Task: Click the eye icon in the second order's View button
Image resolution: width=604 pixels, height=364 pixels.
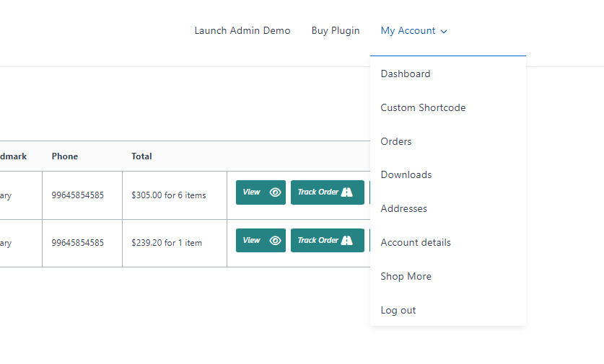Action: tap(275, 241)
